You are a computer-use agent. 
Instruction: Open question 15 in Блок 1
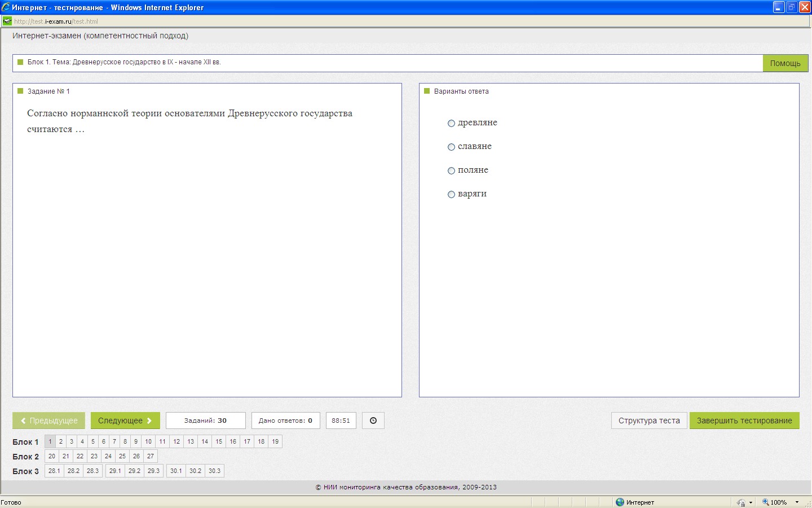click(219, 441)
